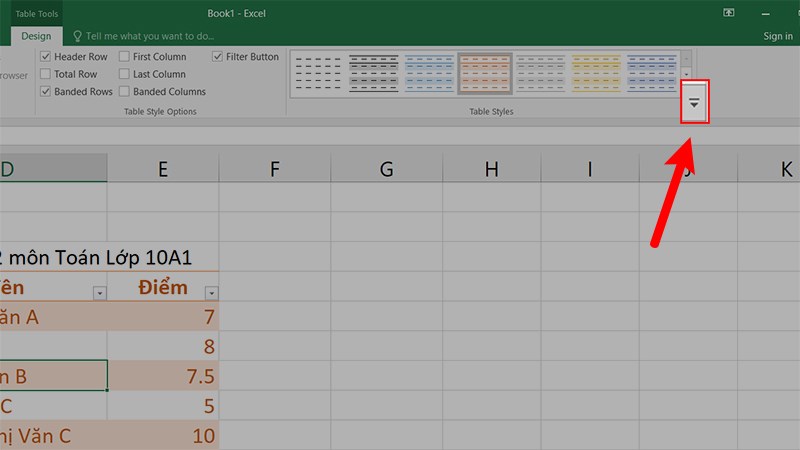The height and width of the screenshot is (450, 800).
Task: Expand the Table Styles gallery More arrow
Action: coord(694,104)
